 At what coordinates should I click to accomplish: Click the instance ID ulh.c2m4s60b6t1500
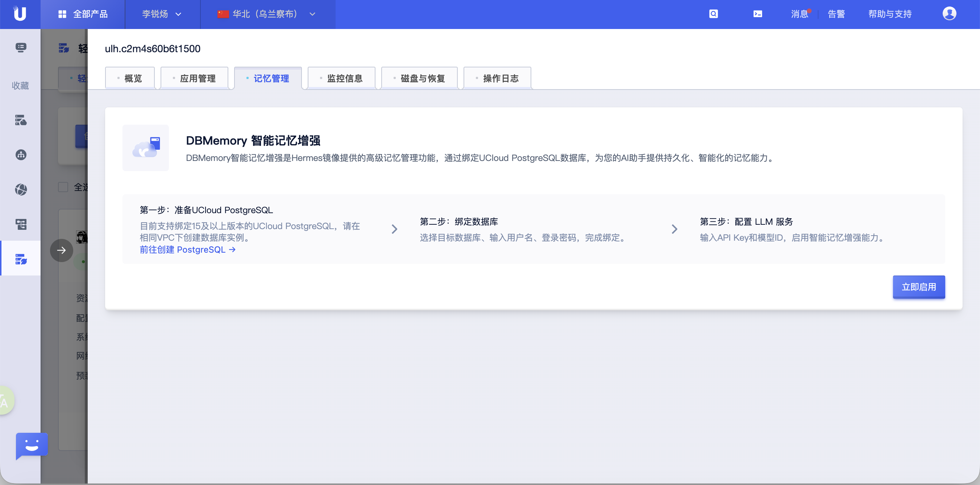click(x=153, y=49)
